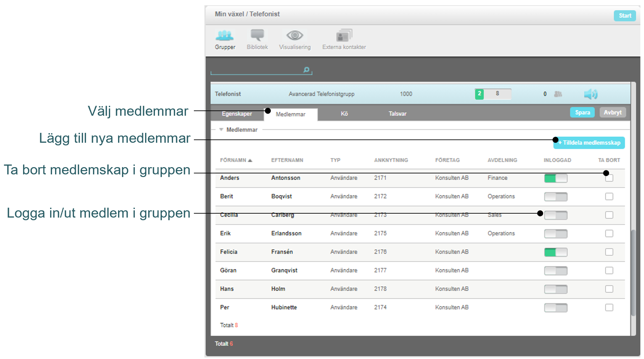
Task: Open the Bibliotek speech bubble icon
Action: pyautogui.click(x=257, y=35)
